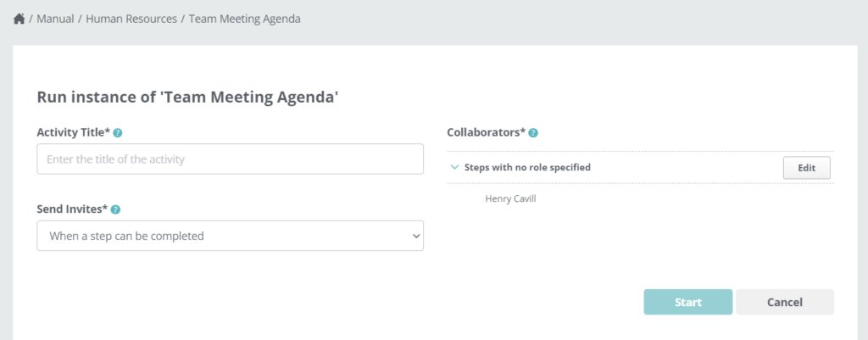Image resolution: width=868 pixels, height=340 pixels.
Task: Start the Team Meeting Agenda instance
Action: [688, 302]
